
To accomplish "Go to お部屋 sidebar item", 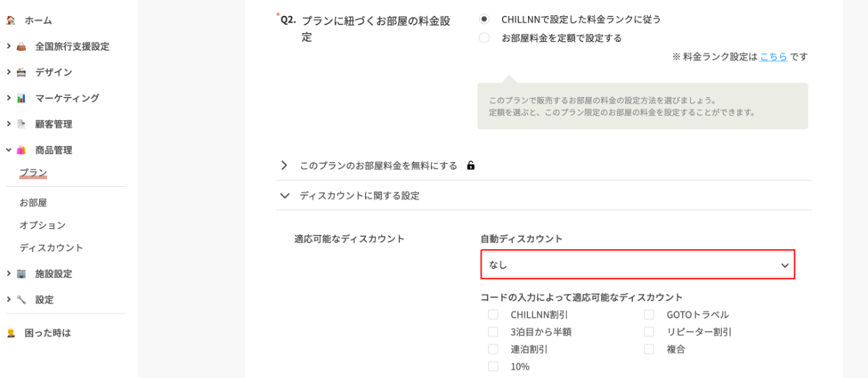I will tap(33, 203).
